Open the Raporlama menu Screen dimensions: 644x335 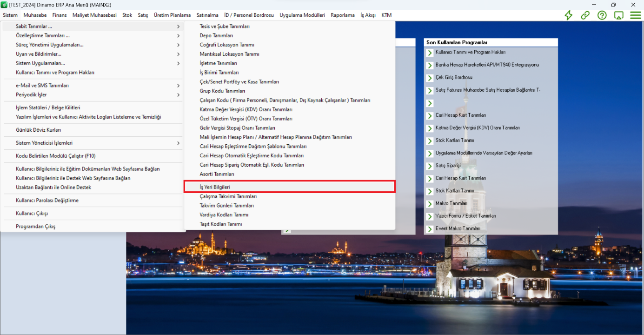pos(343,15)
